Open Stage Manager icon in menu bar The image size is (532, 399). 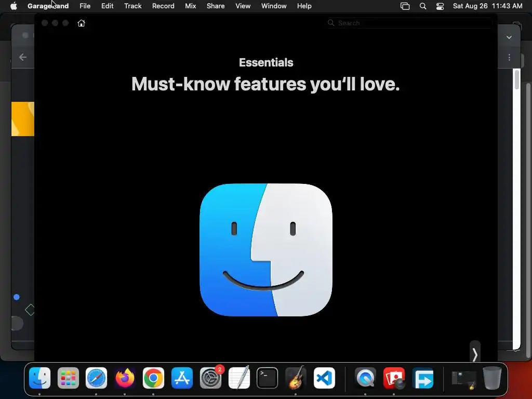405,6
